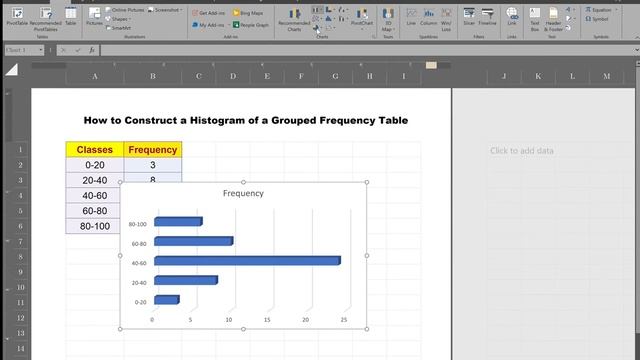Insert a Link

(x=512, y=17)
